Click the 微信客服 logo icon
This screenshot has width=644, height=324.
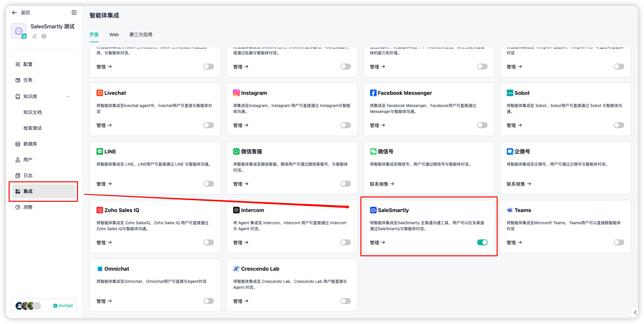tap(236, 151)
